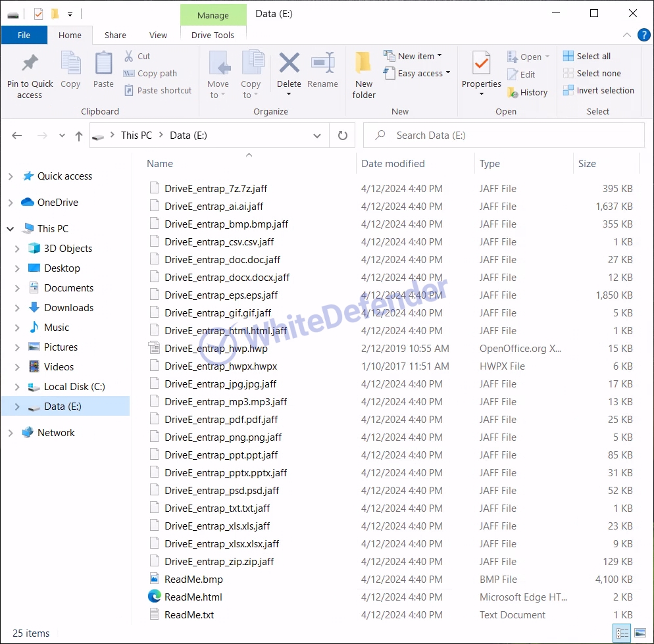Open the recent locations dropdown arrow
Image resolution: width=654 pixels, height=644 pixels.
pos(62,136)
